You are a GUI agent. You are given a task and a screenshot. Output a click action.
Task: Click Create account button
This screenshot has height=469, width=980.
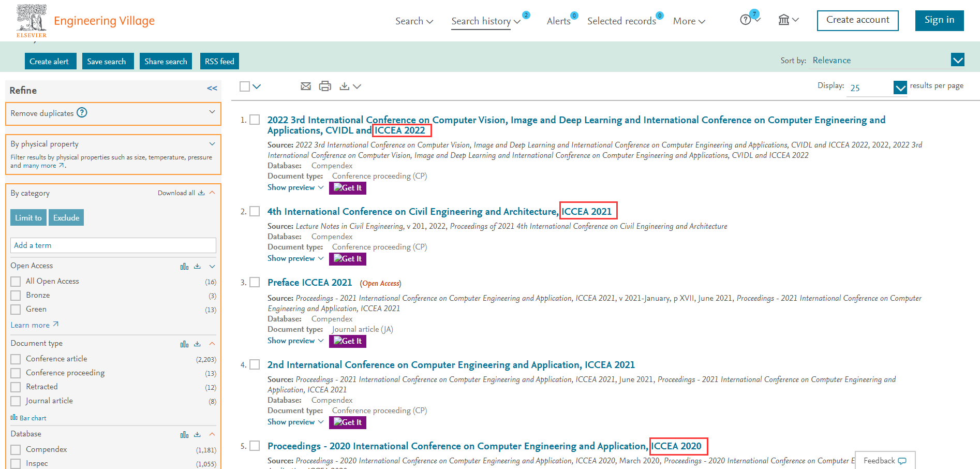point(858,20)
